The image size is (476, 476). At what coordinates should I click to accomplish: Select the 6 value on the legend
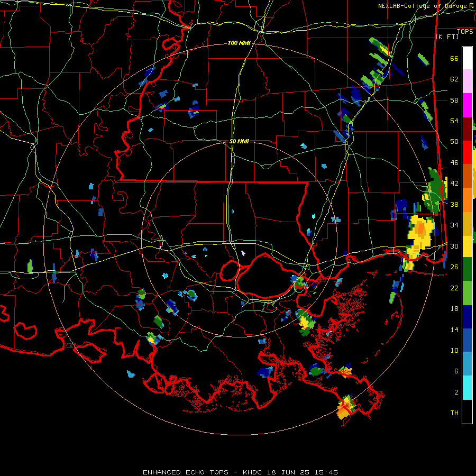[x=456, y=371]
